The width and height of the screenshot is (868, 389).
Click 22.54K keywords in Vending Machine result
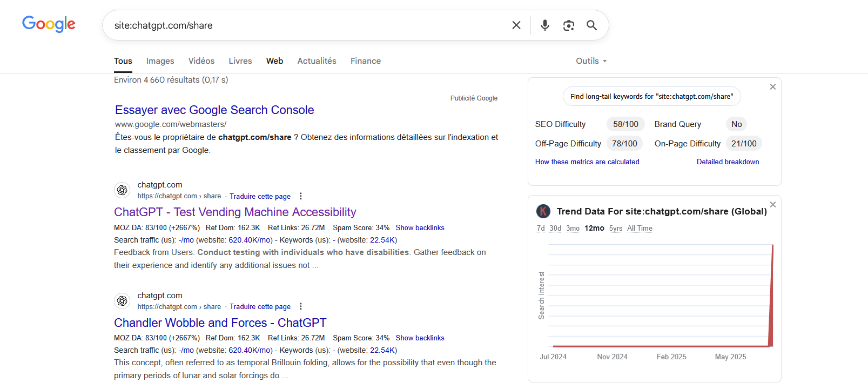[382, 240]
